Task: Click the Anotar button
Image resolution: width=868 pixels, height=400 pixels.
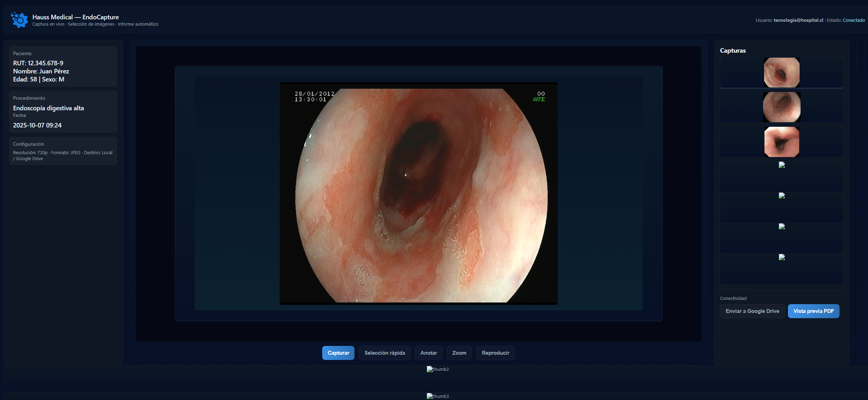Action: [x=429, y=353]
